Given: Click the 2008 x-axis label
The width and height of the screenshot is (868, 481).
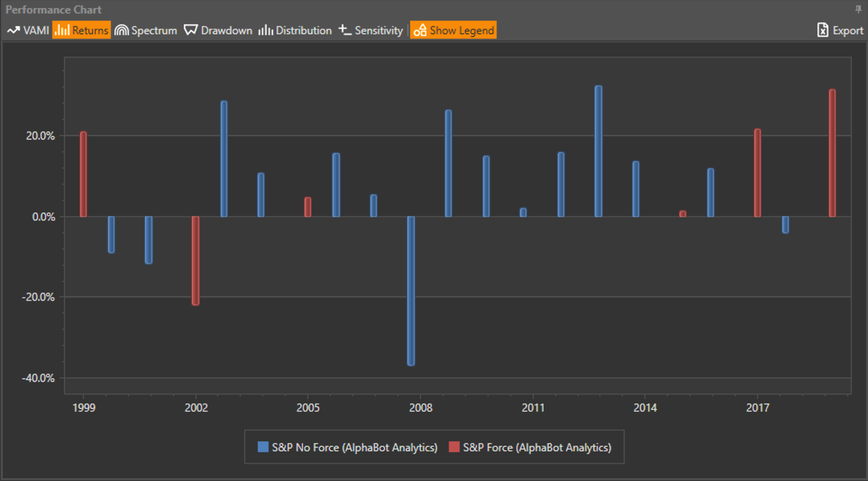Looking at the screenshot, I should tap(421, 408).
